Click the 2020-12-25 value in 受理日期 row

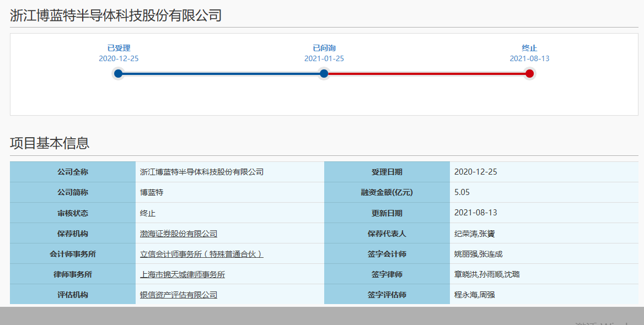coord(476,172)
